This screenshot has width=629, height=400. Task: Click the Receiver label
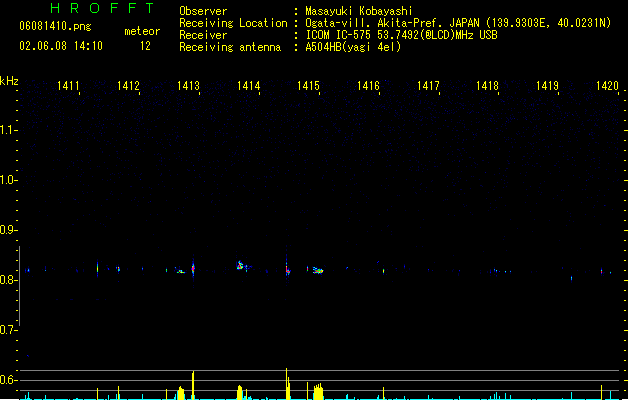203,35
